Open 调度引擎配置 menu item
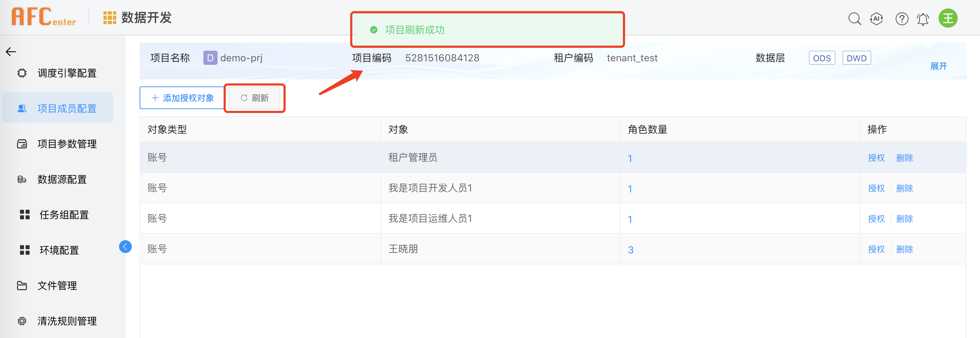Viewport: 980px width, 338px height. pos(67,73)
